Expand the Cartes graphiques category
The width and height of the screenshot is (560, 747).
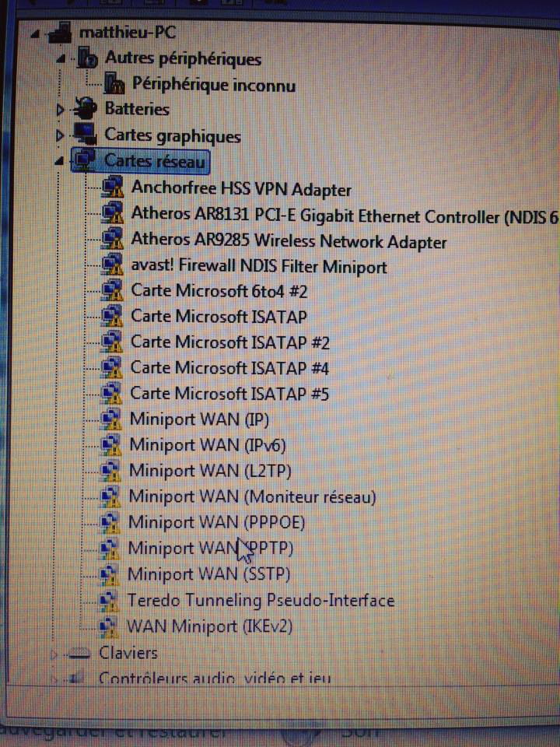(60, 136)
